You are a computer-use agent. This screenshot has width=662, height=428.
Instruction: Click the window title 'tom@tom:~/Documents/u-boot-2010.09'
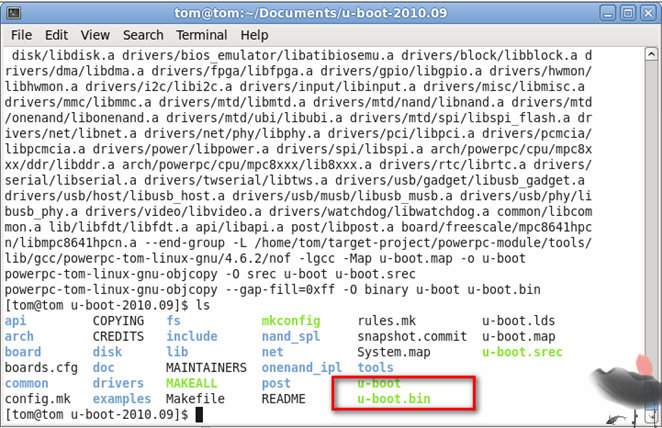(311, 13)
